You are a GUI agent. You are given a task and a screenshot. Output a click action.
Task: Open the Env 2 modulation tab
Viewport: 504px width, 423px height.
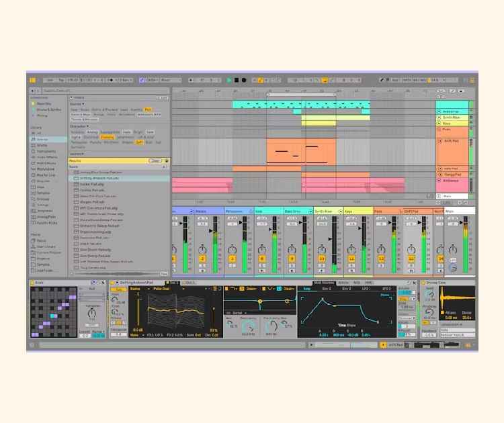tap(327, 289)
